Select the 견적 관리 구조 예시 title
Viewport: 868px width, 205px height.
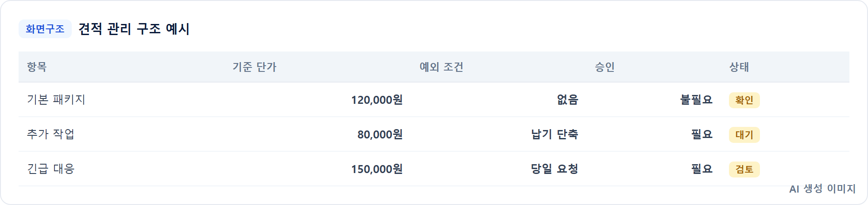[134, 29]
